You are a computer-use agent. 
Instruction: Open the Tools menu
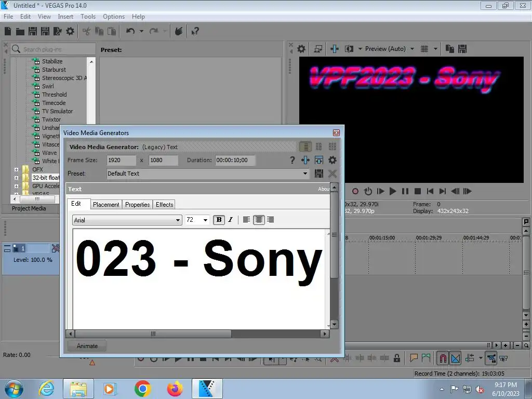click(88, 17)
